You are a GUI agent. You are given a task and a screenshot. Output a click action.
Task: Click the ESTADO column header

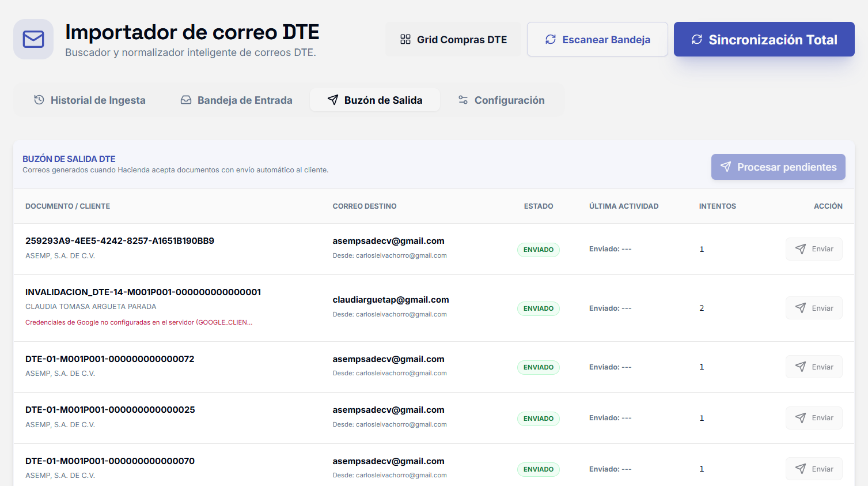539,206
